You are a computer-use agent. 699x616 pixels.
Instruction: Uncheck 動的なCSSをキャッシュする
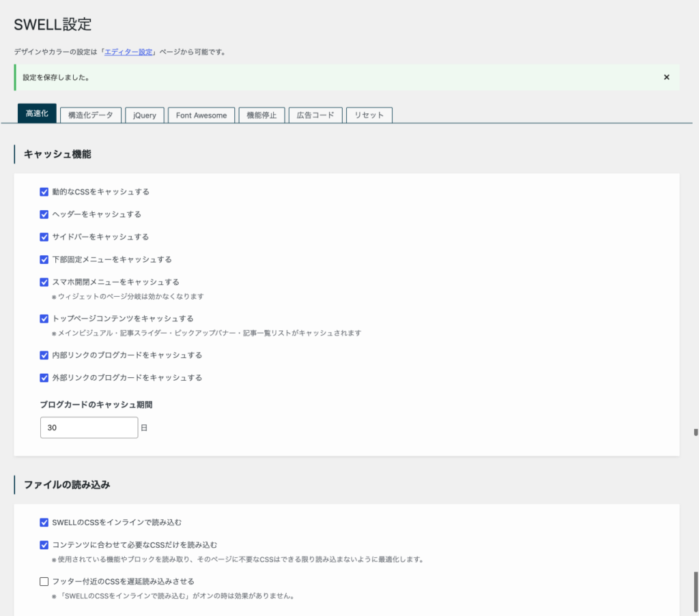pos(44,192)
